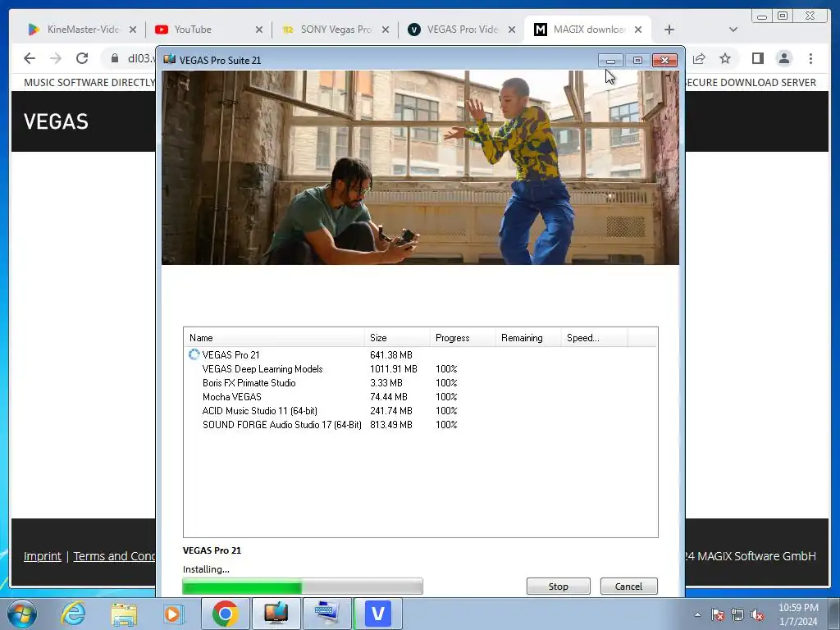Open the Imprint link in webpage

pos(43,556)
